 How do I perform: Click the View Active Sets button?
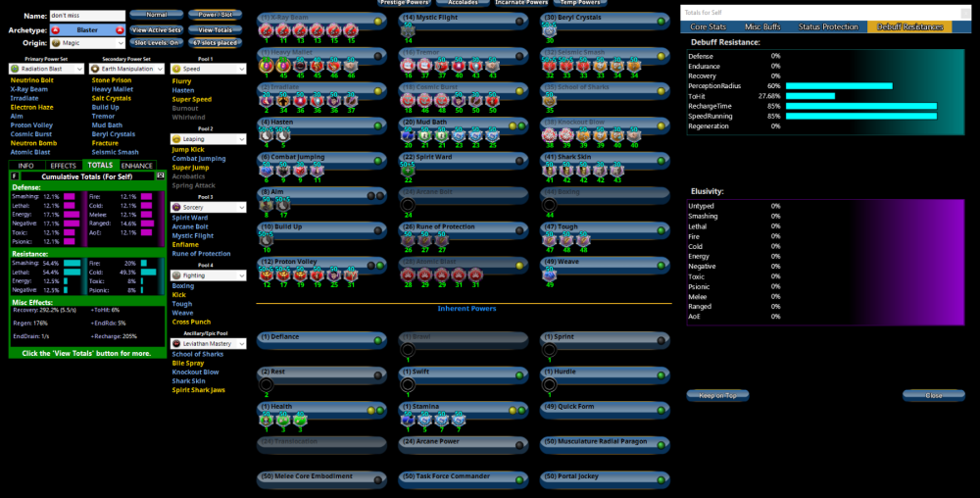coord(156,29)
